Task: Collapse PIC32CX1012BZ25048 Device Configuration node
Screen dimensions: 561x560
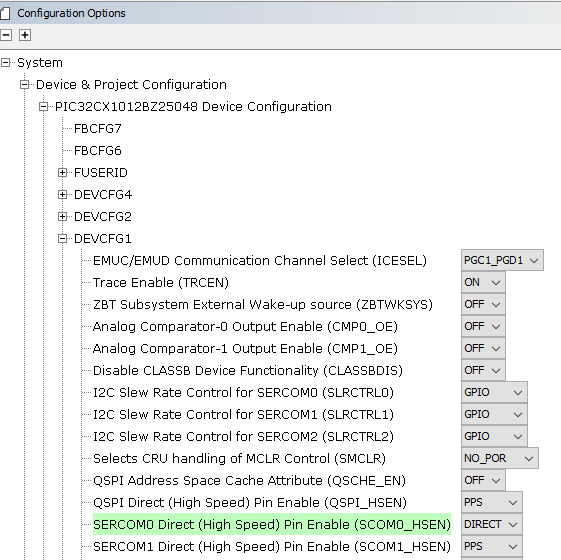Action: click(43, 107)
